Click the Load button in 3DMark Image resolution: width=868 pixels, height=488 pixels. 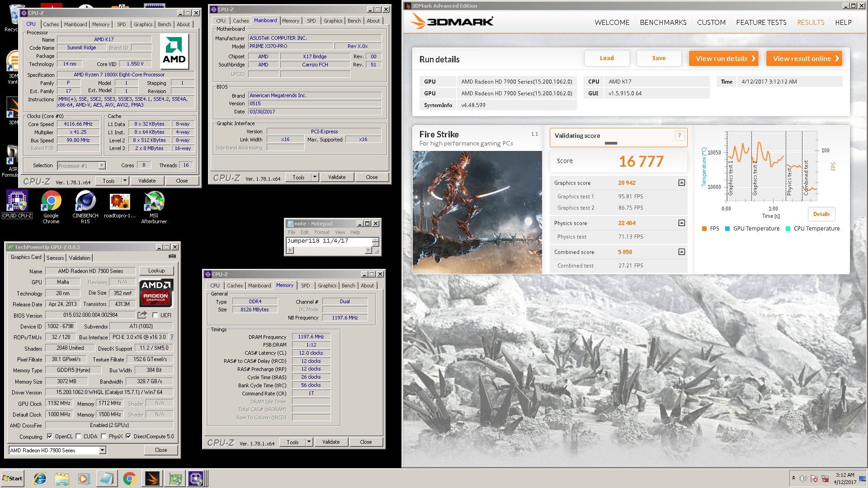pyautogui.click(x=607, y=58)
